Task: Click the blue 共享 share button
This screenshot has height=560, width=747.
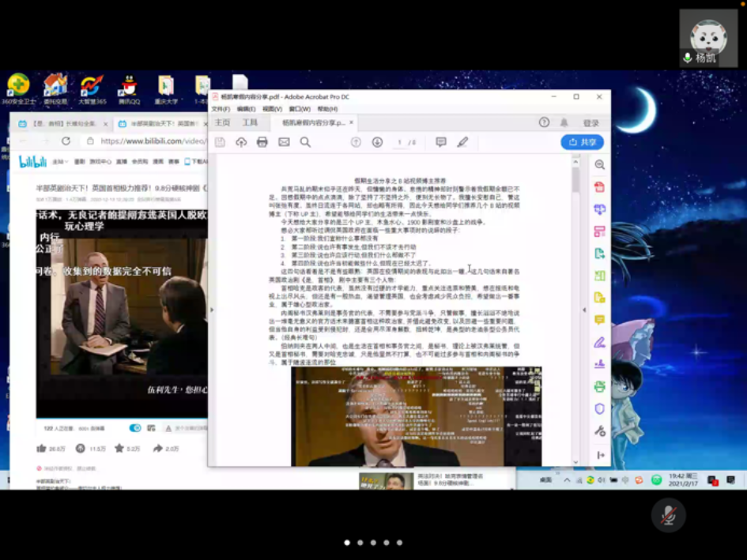Action: point(583,142)
